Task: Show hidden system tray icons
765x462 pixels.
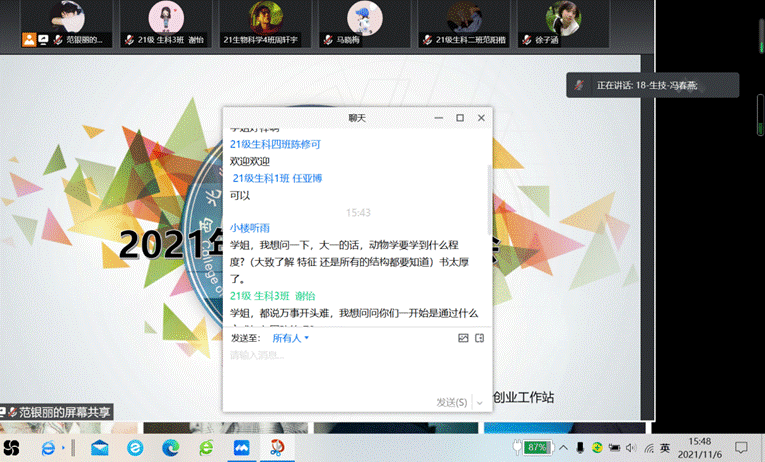Action: pyautogui.click(x=564, y=447)
